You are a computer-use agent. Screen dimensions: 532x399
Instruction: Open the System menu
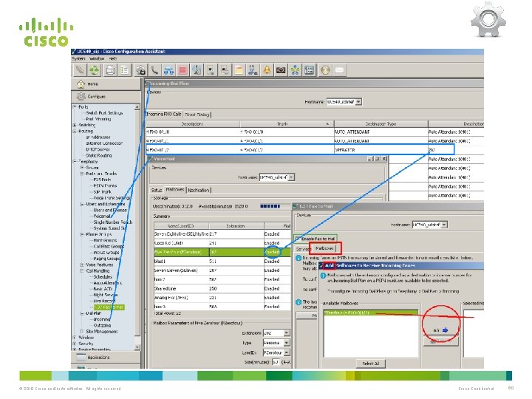(78, 58)
